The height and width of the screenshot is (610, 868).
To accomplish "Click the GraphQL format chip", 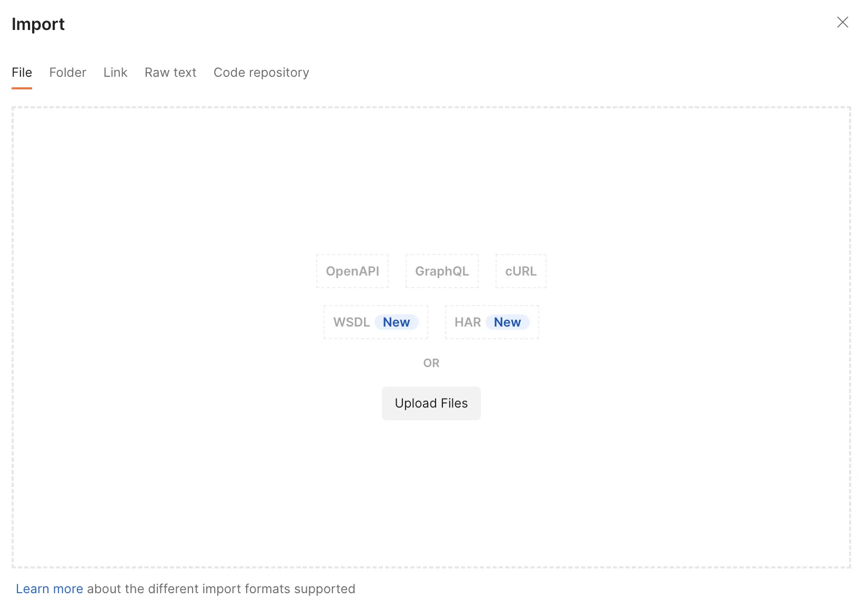I will (x=442, y=271).
